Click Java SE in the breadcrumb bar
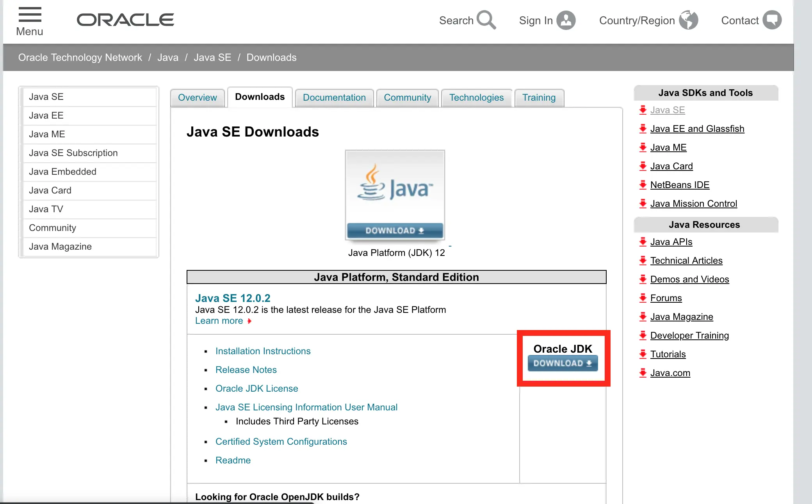 point(212,57)
